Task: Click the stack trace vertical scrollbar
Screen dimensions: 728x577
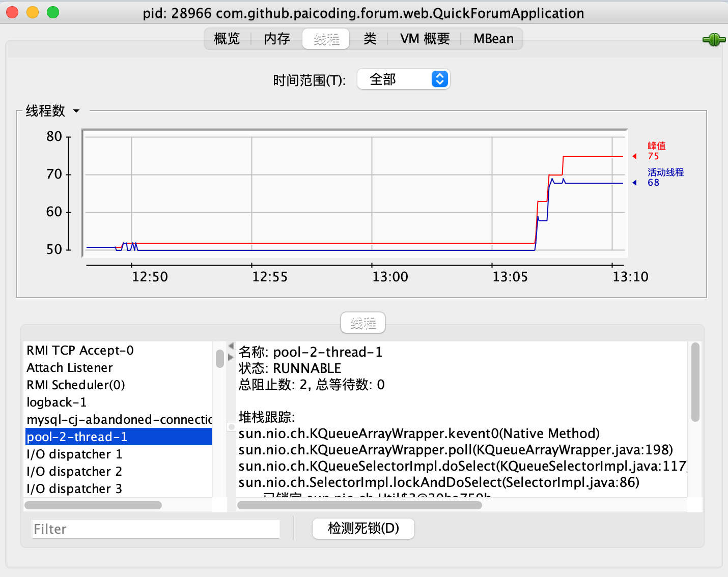Action: pos(695,382)
